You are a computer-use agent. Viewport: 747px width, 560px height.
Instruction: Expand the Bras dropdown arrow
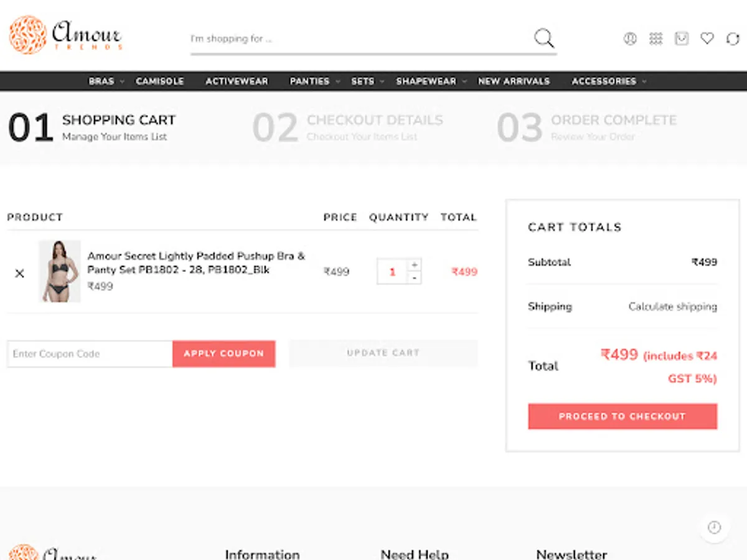pyautogui.click(x=122, y=82)
